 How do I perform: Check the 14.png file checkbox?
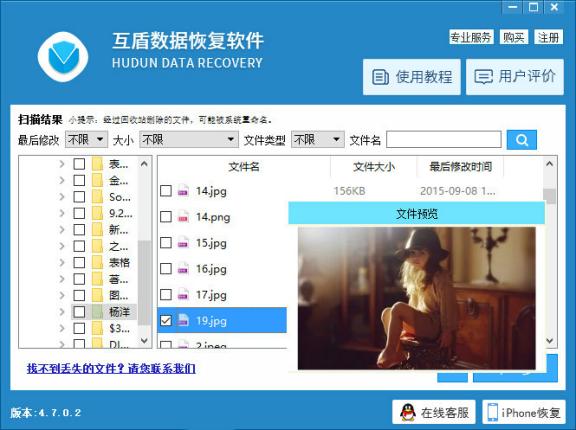(166, 217)
